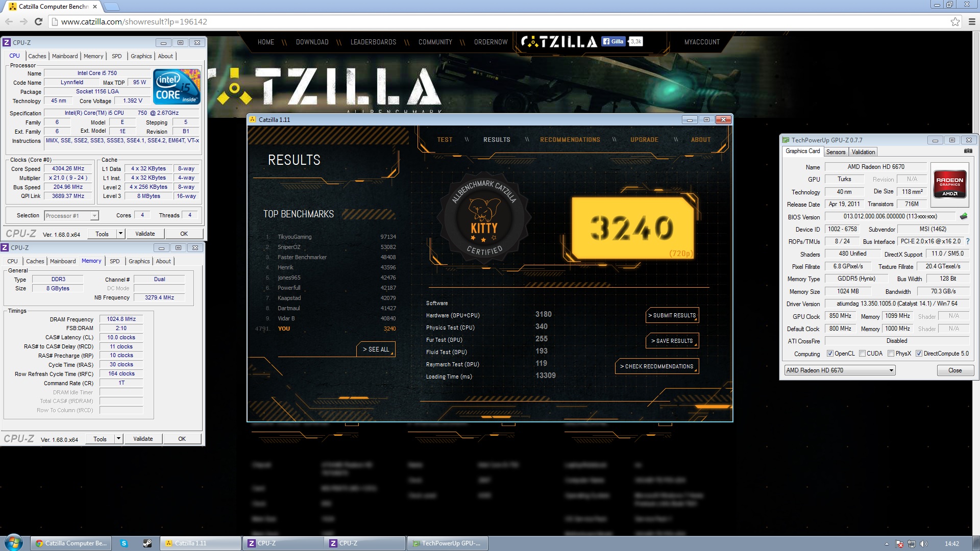Bookmark page with the star icon

955,21
